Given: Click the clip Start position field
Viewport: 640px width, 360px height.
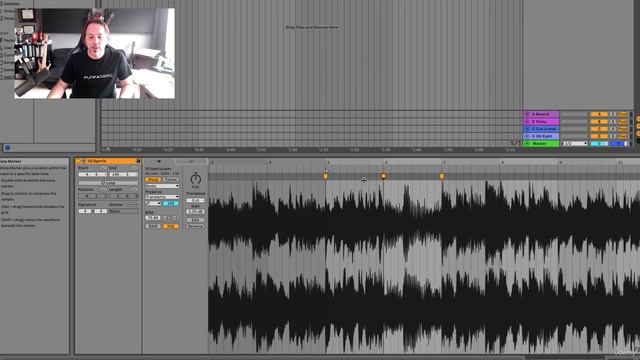Looking at the screenshot, I should pyautogui.click(x=93, y=174).
